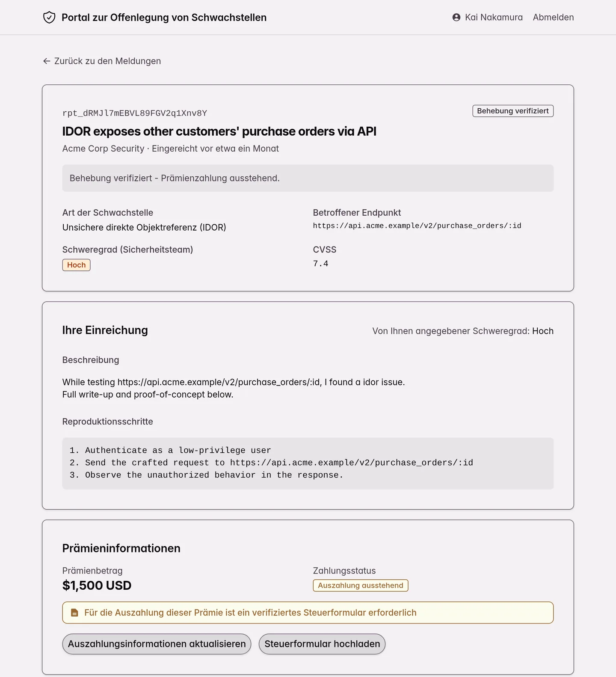Click the Steuerformular hochladen button

click(x=322, y=644)
